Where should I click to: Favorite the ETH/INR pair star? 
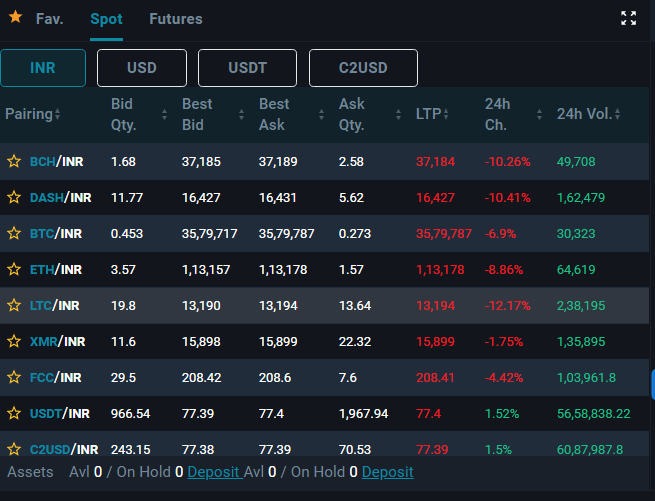14,269
